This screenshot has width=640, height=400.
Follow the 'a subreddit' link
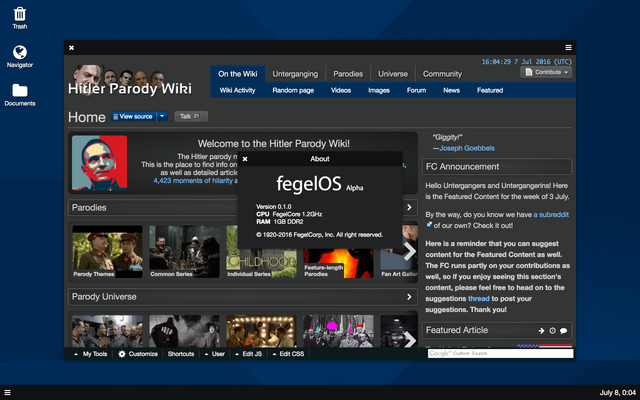tap(551, 214)
